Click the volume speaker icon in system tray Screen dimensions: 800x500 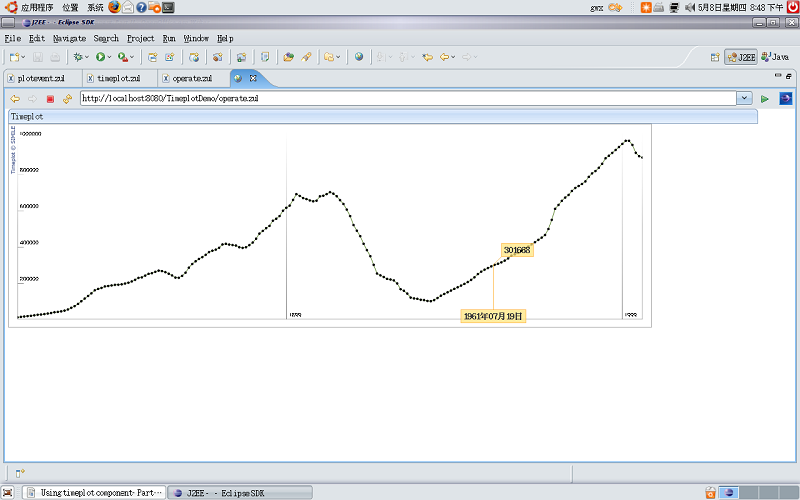690,7
